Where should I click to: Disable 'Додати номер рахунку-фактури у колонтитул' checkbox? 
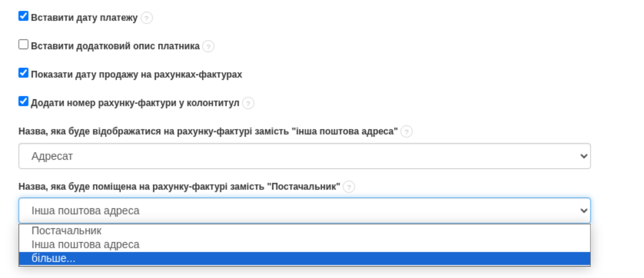pyautogui.click(x=23, y=101)
